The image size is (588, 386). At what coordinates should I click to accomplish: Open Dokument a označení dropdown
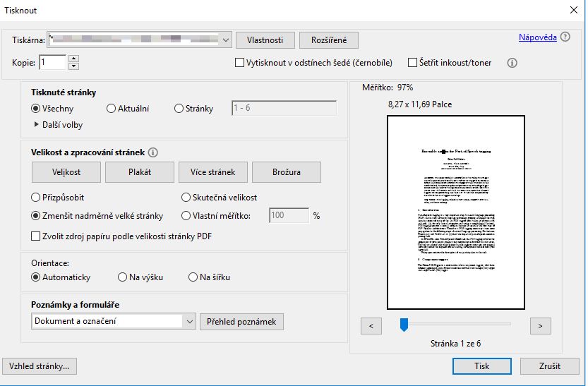tap(113, 322)
